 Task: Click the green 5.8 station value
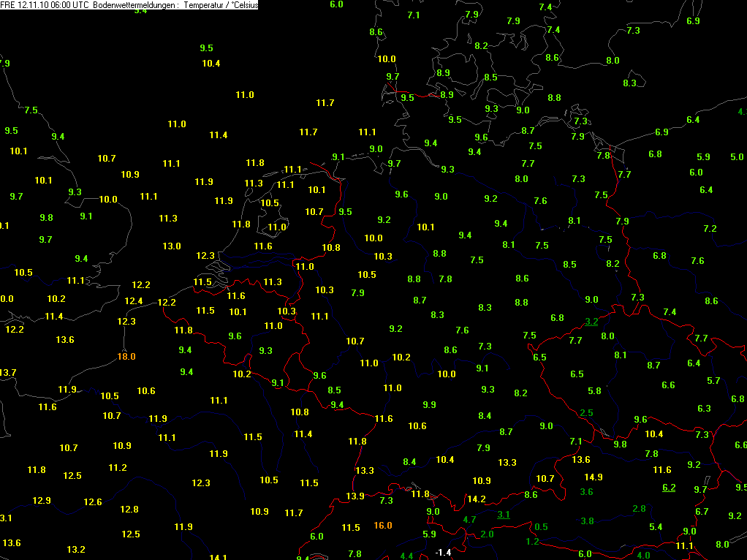click(594, 391)
